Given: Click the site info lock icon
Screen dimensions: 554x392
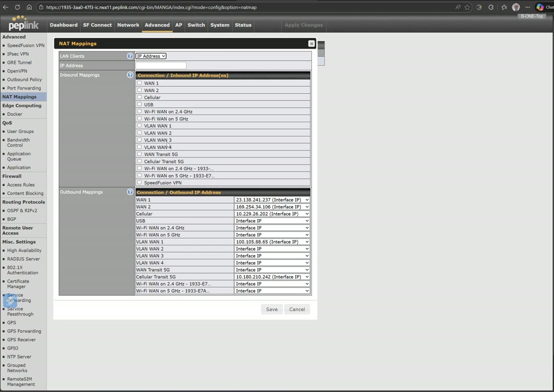Looking at the screenshot, I should 41,7.
